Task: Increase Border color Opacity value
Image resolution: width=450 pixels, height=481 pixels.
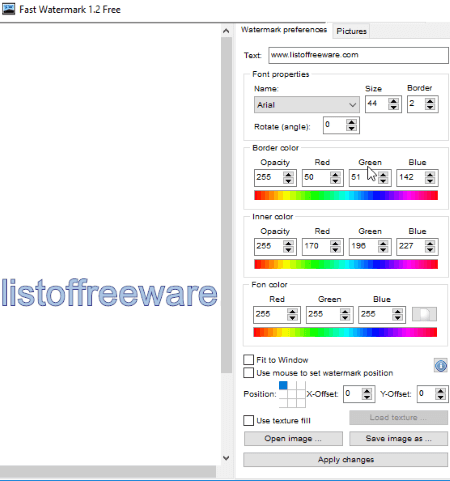Action: click(x=288, y=174)
